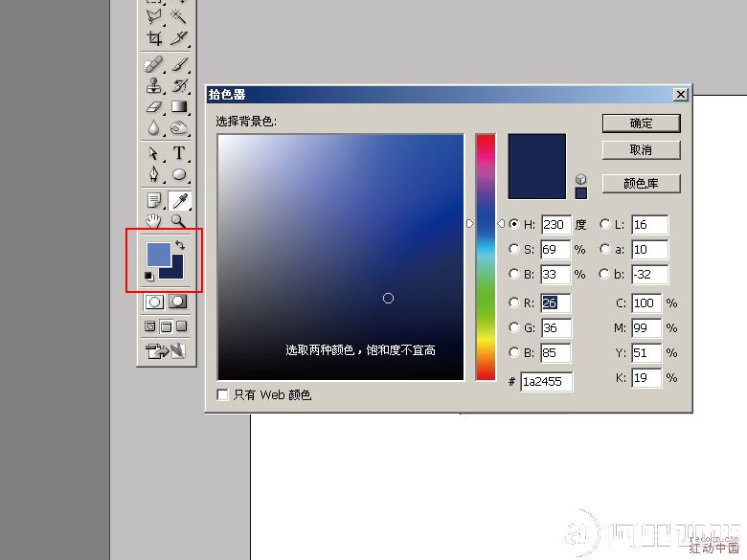Click the hex color code field

tap(546, 382)
